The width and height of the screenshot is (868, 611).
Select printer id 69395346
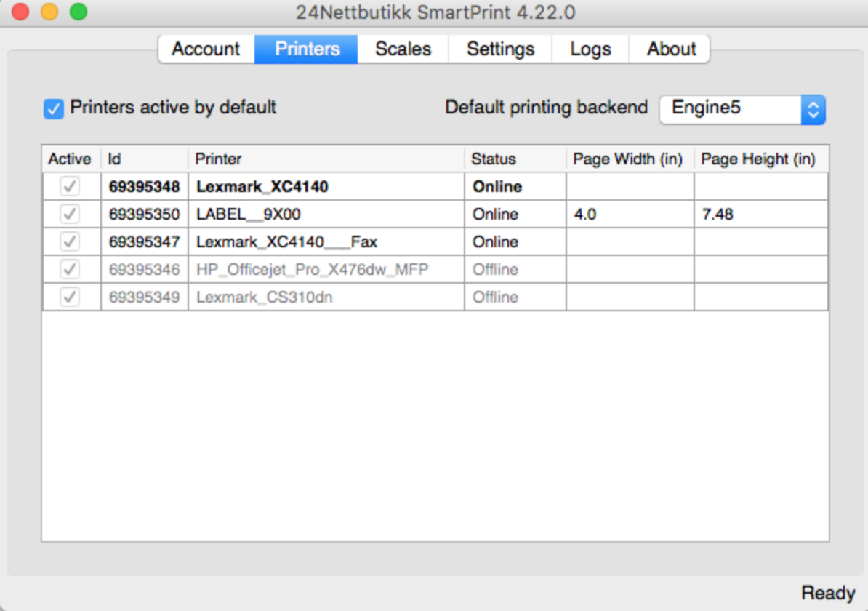coord(145,270)
